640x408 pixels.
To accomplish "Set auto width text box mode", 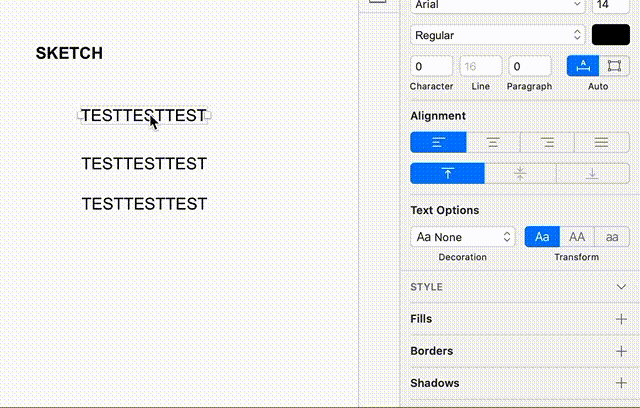I will 583,66.
